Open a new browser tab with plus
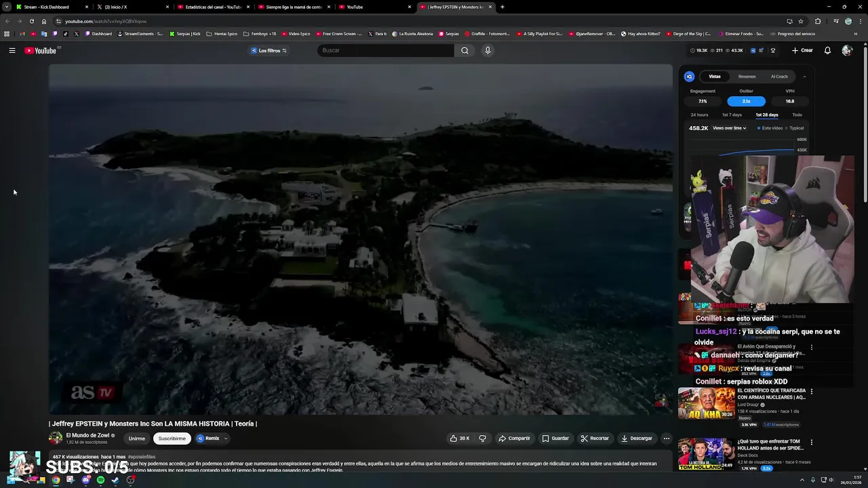This screenshot has width=868, height=488. (x=502, y=7)
